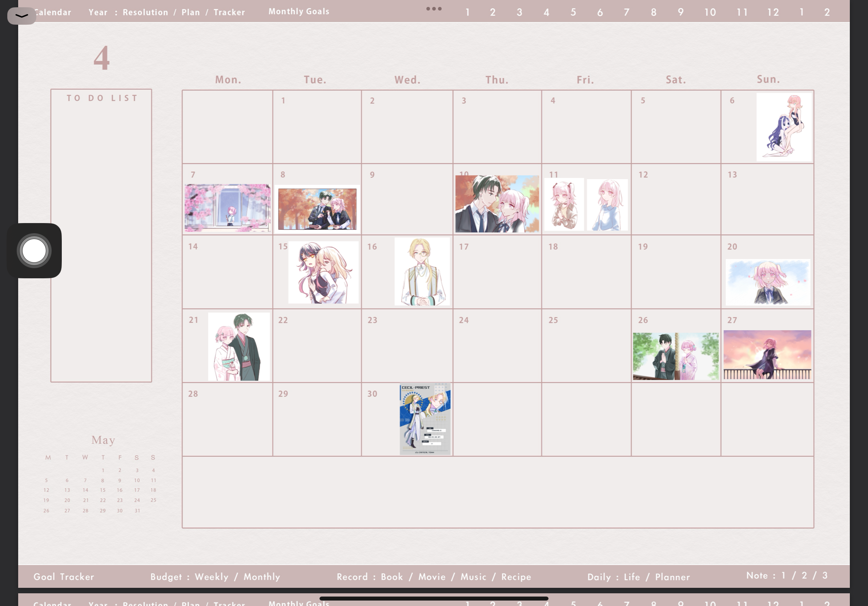
Task: Jump to month 4 tab
Action: coord(546,12)
